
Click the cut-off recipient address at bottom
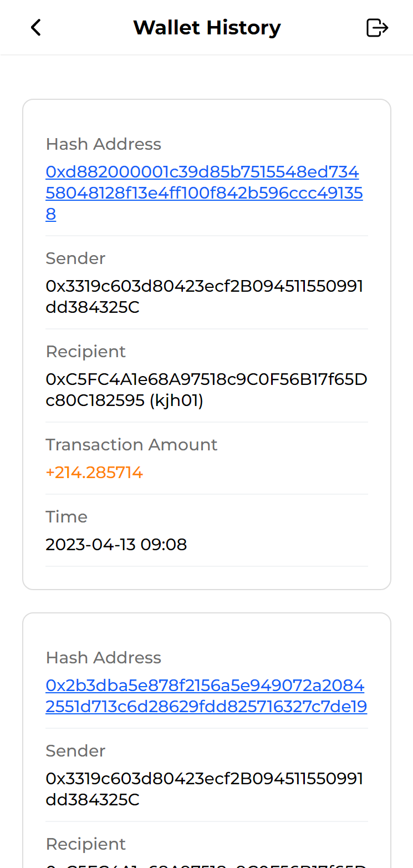click(206, 865)
